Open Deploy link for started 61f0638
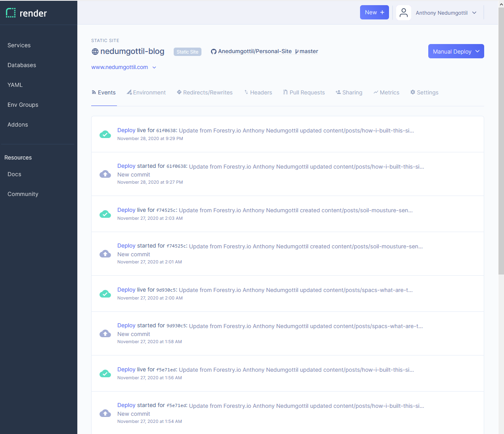This screenshot has height=434, width=504. pyautogui.click(x=126, y=166)
